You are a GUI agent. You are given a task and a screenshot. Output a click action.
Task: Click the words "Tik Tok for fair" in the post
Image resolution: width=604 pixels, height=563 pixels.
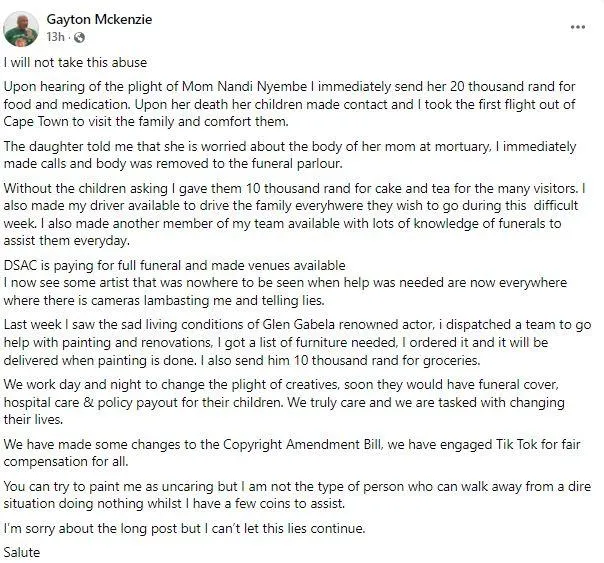tap(538, 444)
